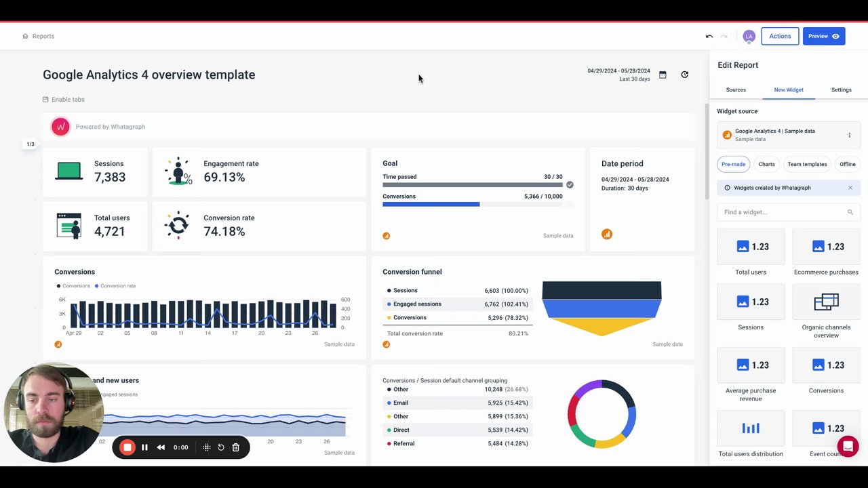The height and width of the screenshot is (488, 868).
Task: Toggle the Conversion rate legend item
Action: [115, 286]
